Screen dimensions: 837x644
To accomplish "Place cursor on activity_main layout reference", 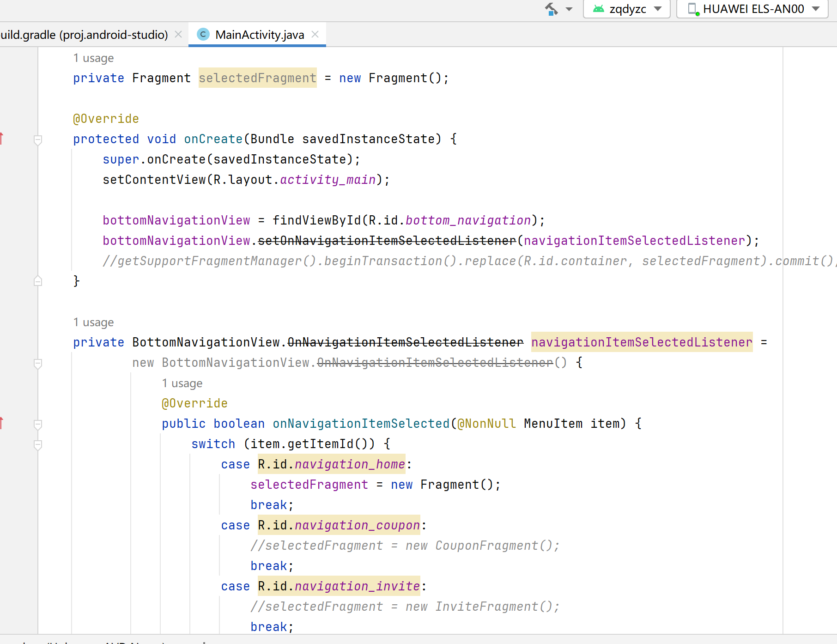I will coord(328,180).
